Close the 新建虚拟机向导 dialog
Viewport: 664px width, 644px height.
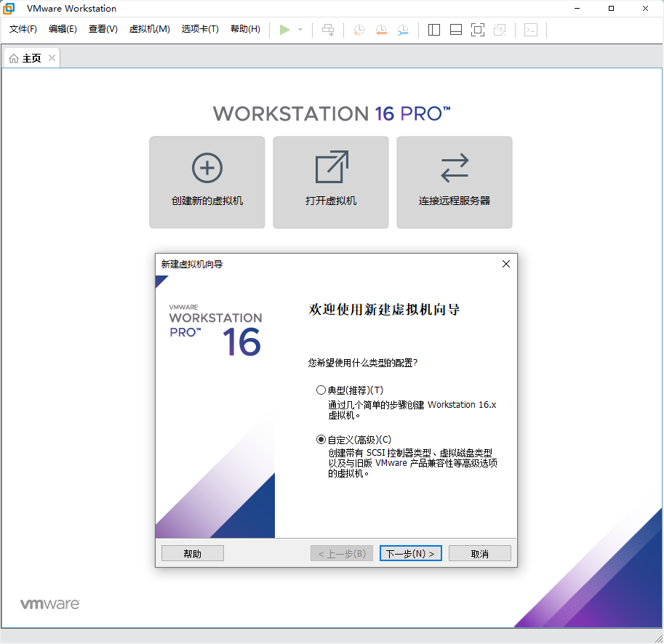point(506,264)
